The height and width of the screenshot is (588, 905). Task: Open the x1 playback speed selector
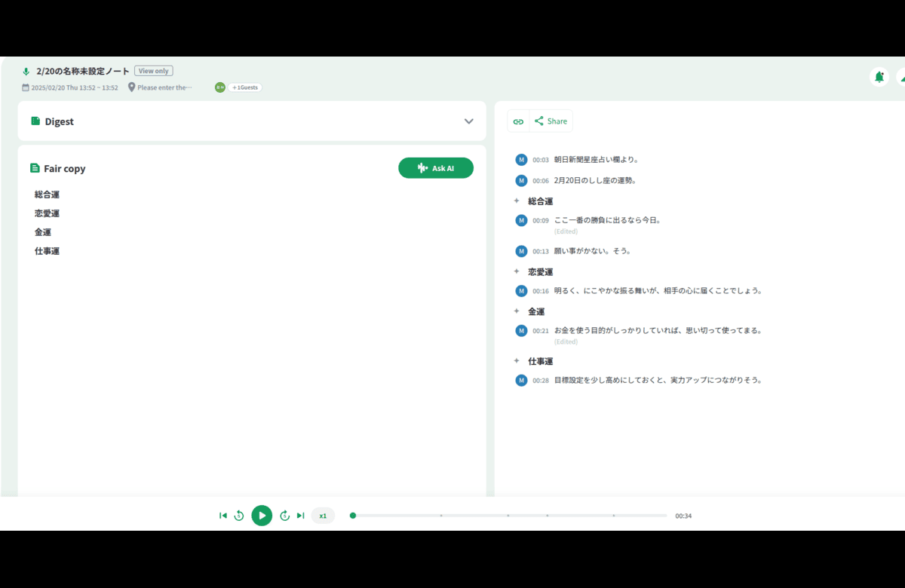323,516
